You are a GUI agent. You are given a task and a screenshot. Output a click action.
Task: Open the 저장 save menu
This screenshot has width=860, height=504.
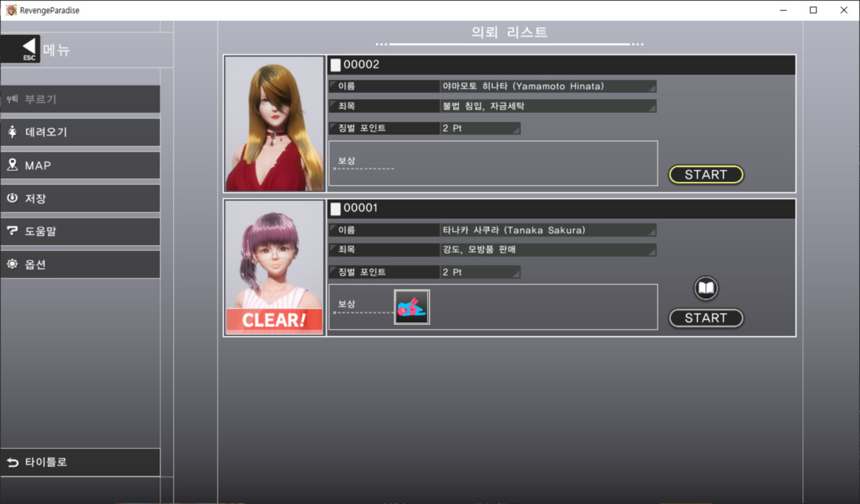[x=80, y=198]
